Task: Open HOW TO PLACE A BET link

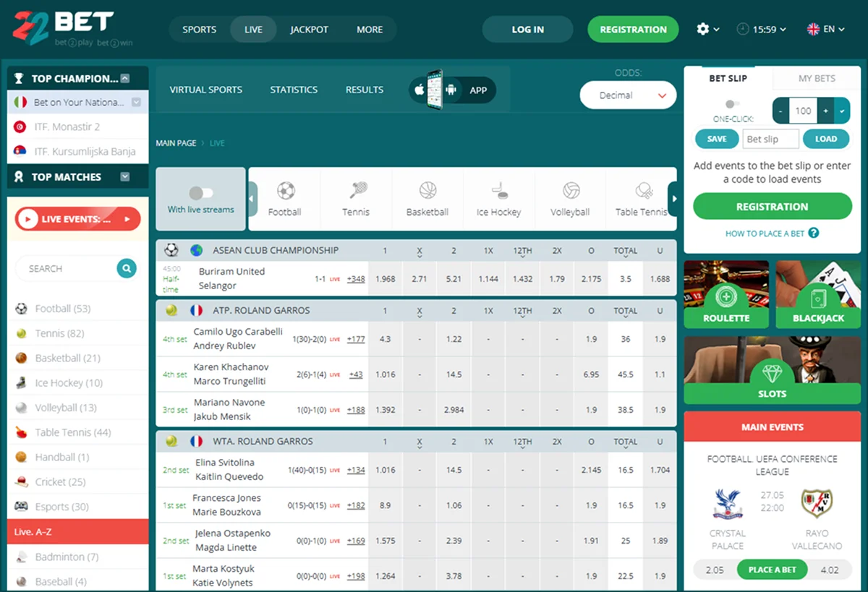Action: 765,233
